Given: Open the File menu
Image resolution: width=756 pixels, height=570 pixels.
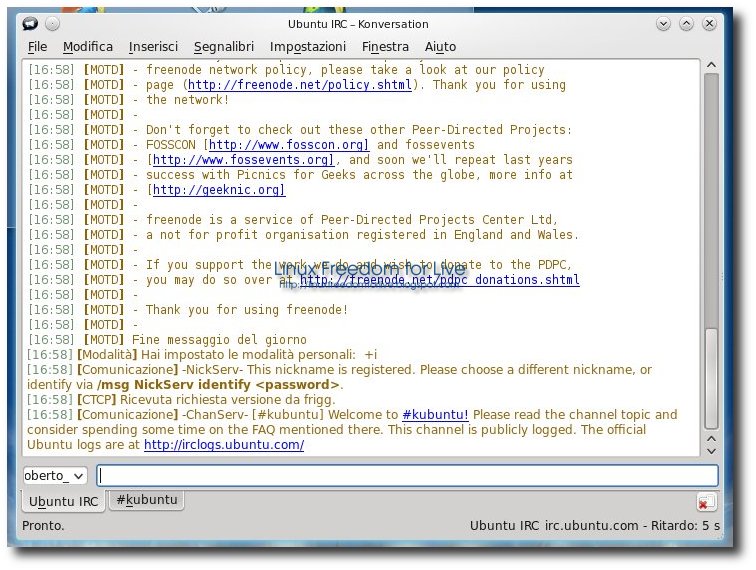Looking at the screenshot, I should point(37,47).
